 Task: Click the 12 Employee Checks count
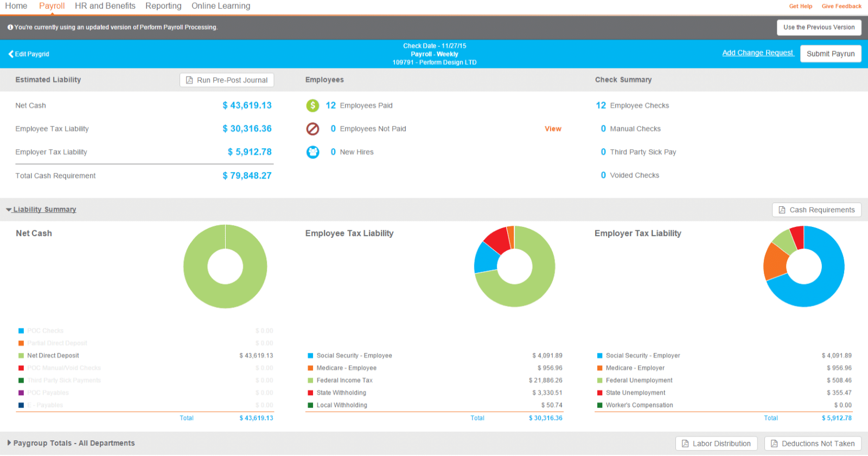[x=601, y=105]
